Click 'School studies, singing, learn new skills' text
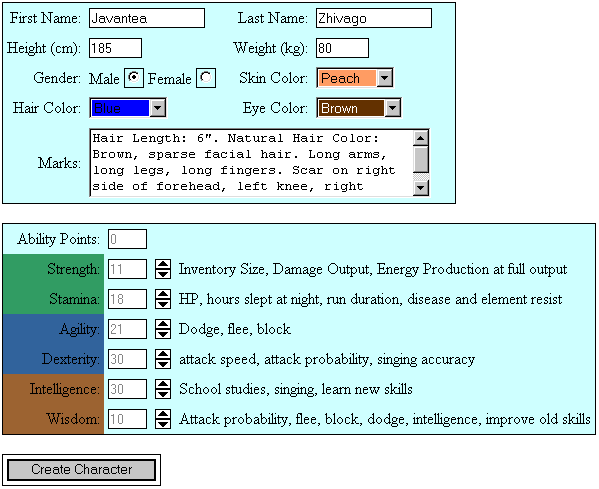Screen dimensions: 599x489 [296, 389]
